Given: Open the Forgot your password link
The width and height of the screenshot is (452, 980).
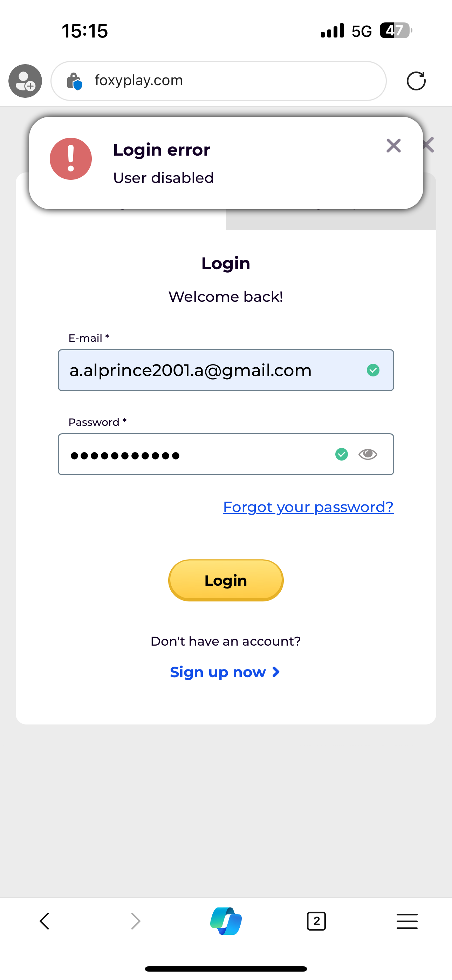Looking at the screenshot, I should pos(308,507).
